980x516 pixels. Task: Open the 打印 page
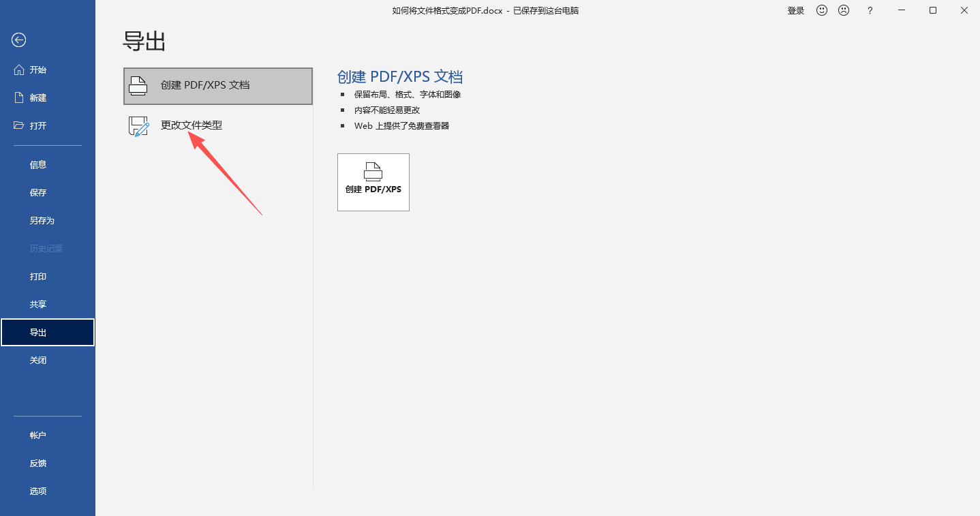click(x=48, y=276)
